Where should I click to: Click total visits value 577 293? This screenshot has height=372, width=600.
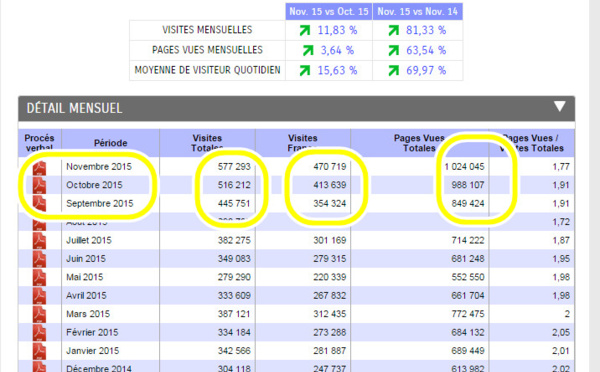[234, 166]
